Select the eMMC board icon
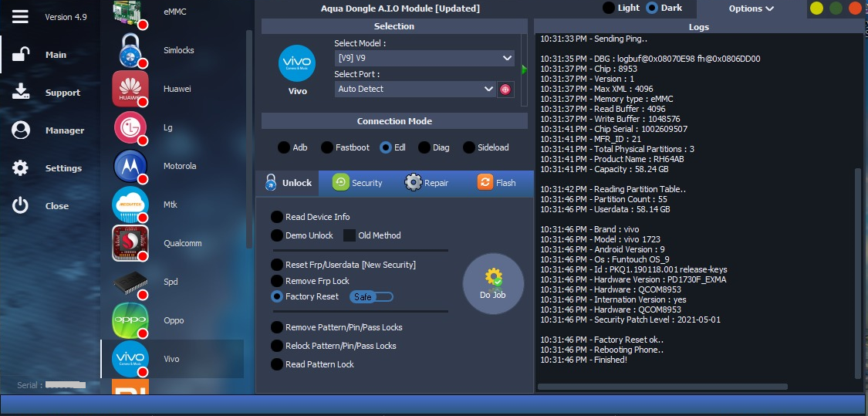The height and width of the screenshot is (416, 868). tap(130, 12)
